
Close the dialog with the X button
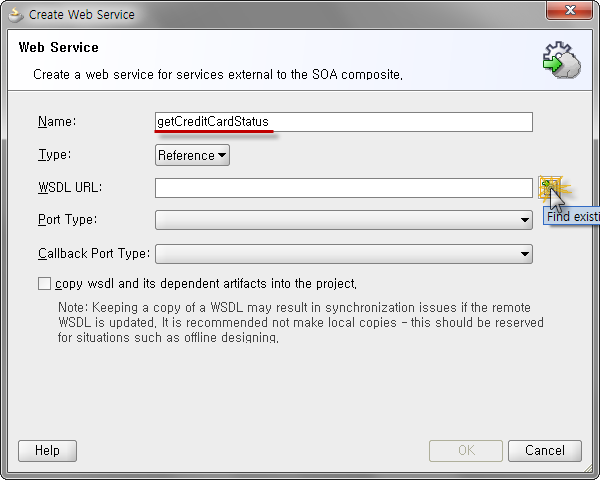coord(569,10)
